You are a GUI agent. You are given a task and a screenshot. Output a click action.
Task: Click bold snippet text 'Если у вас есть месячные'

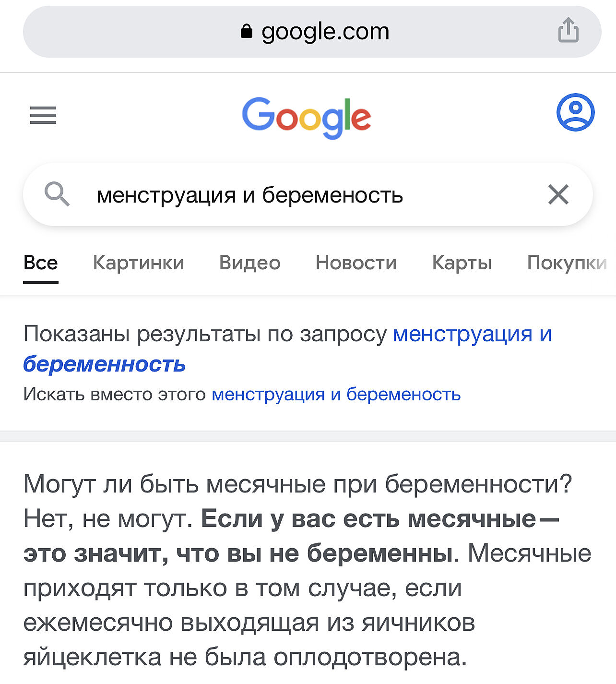[368, 519]
